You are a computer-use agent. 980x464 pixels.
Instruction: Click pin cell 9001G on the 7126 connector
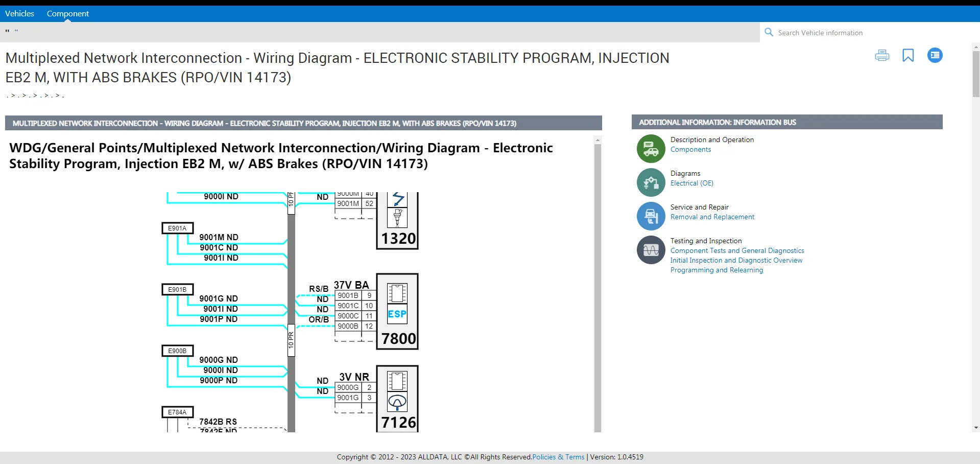click(x=348, y=398)
